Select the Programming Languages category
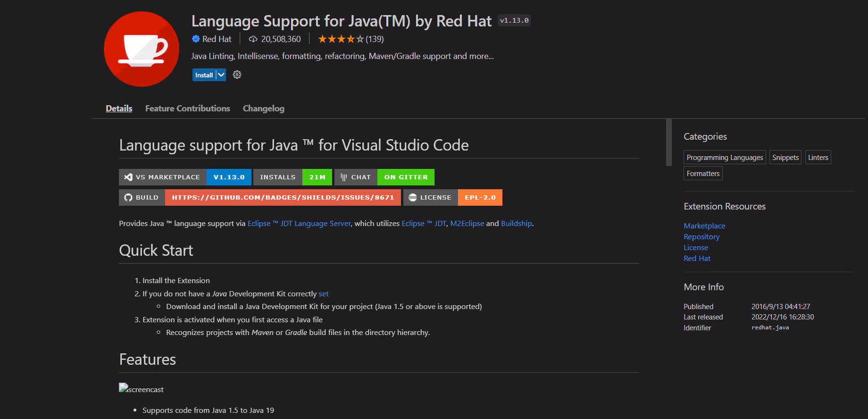Screen dimensions: 868x419 725,158
